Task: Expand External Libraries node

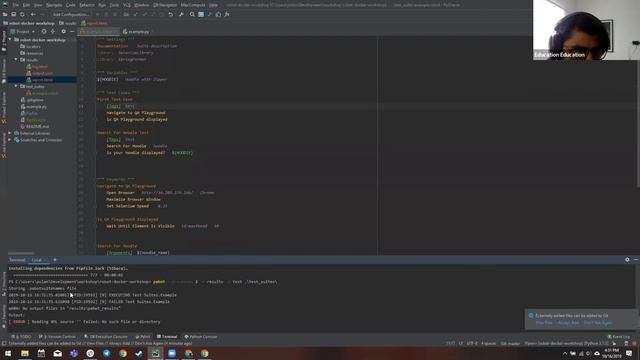Action: pos(10,133)
